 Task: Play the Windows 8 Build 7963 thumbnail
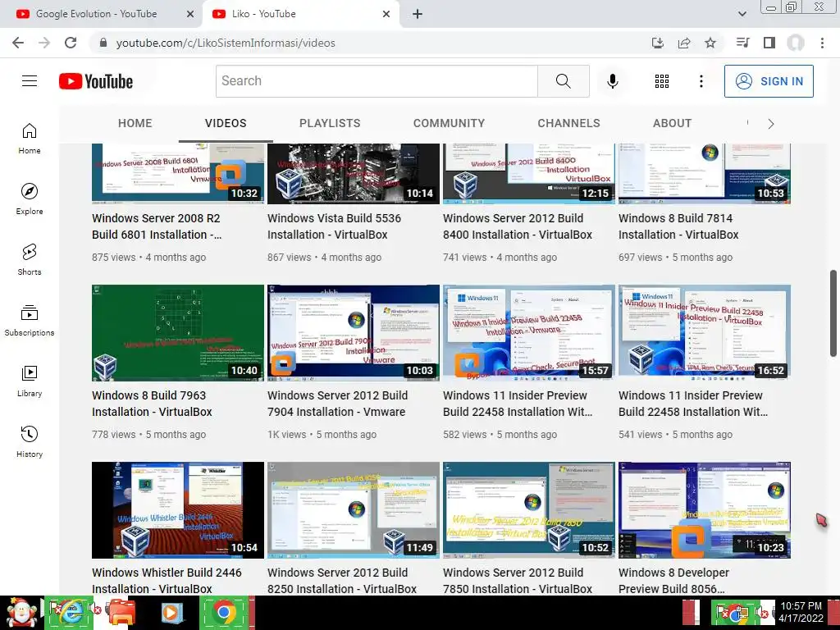(x=178, y=332)
